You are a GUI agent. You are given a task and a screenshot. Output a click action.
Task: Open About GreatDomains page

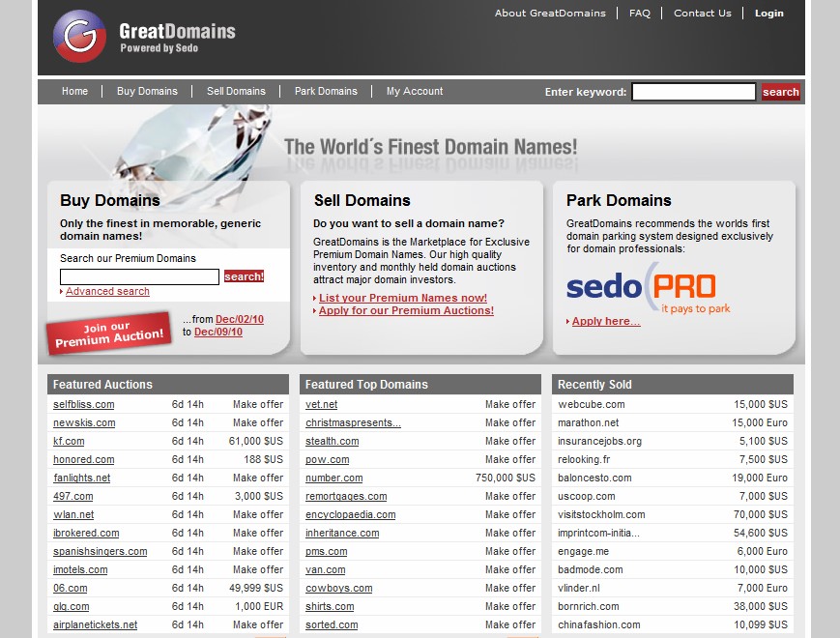point(550,13)
